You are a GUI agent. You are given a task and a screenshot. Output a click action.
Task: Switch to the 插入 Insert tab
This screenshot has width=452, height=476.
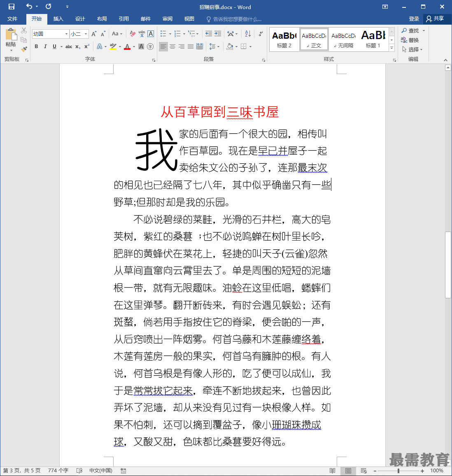click(x=58, y=19)
